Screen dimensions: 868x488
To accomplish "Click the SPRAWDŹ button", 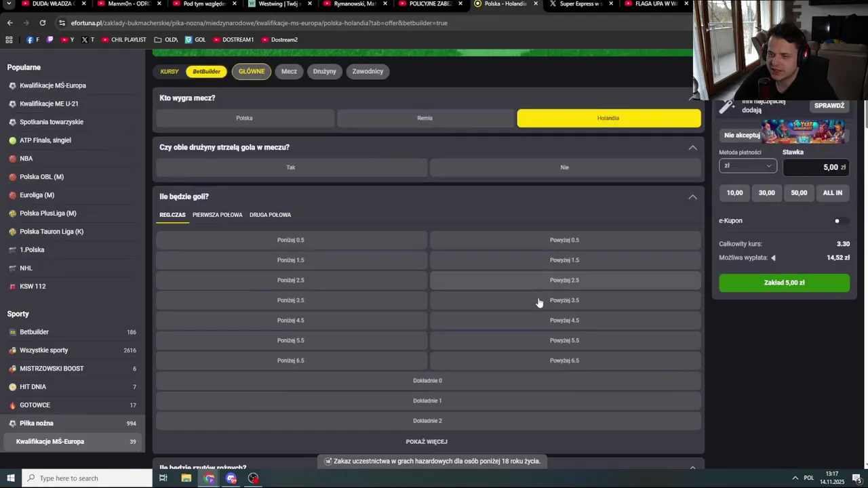I will pos(829,106).
